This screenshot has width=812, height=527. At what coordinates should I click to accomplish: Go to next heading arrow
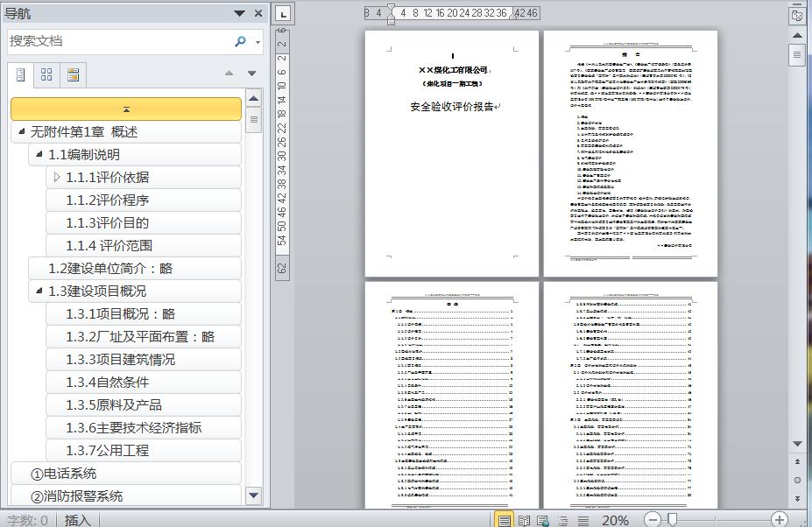pos(251,74)
